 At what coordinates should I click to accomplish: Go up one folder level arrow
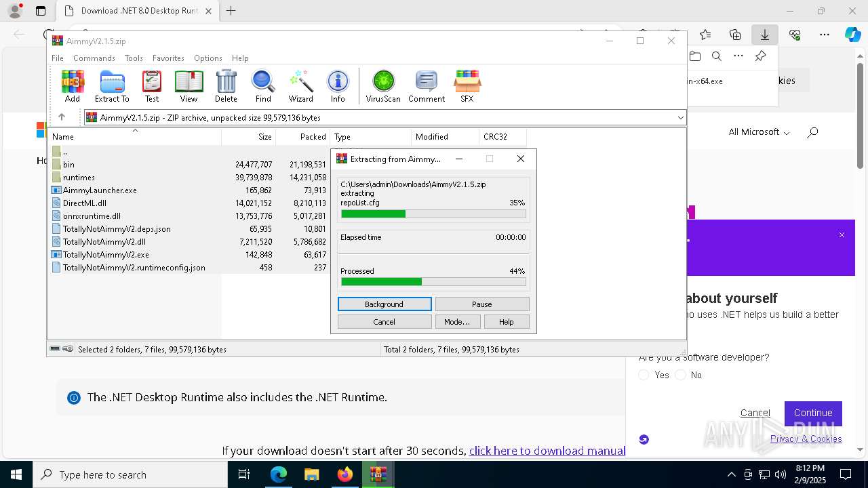(62, 117)
